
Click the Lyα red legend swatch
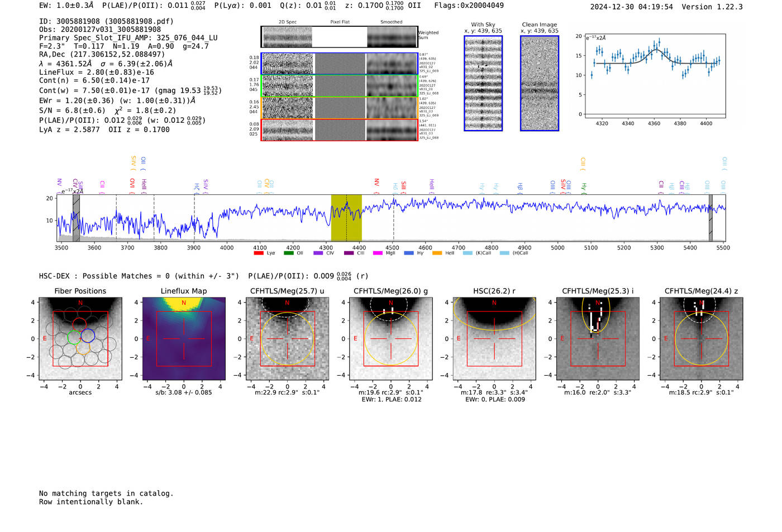coord(258,253)
